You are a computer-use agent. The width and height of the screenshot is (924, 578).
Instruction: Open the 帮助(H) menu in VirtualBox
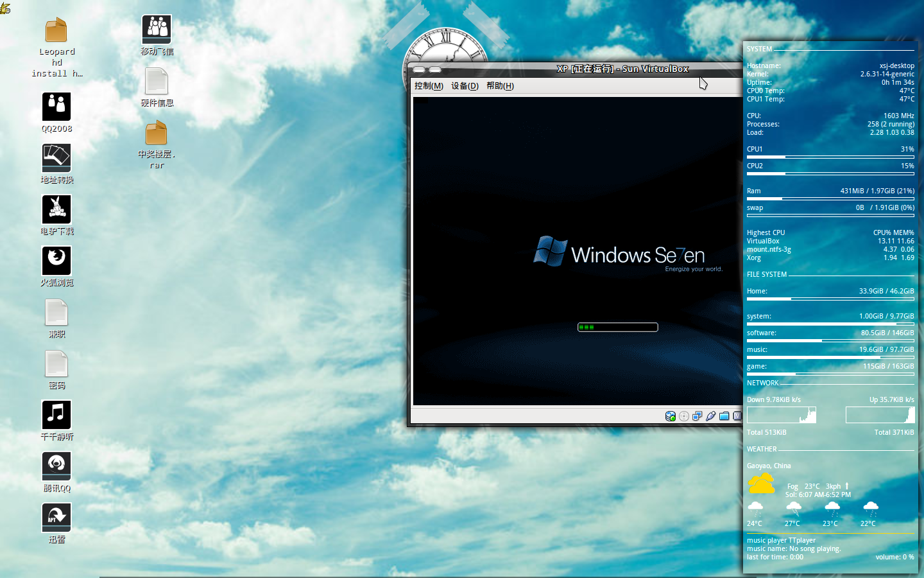[x=500, y=86]
